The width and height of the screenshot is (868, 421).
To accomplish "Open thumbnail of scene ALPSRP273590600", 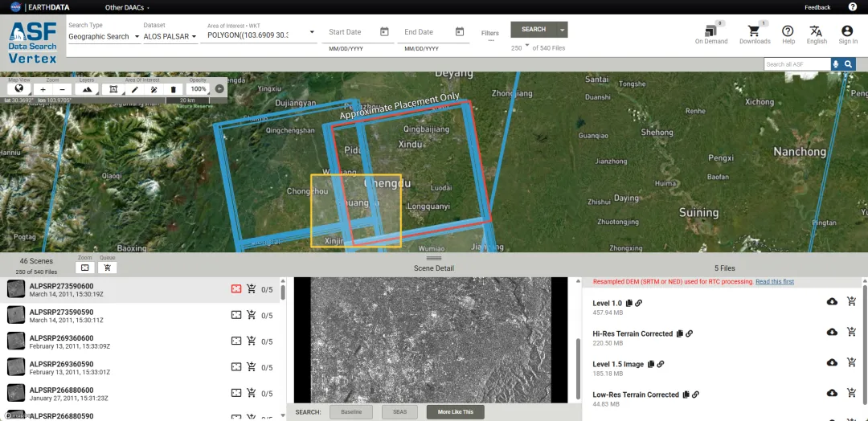I will click(16, 288).
